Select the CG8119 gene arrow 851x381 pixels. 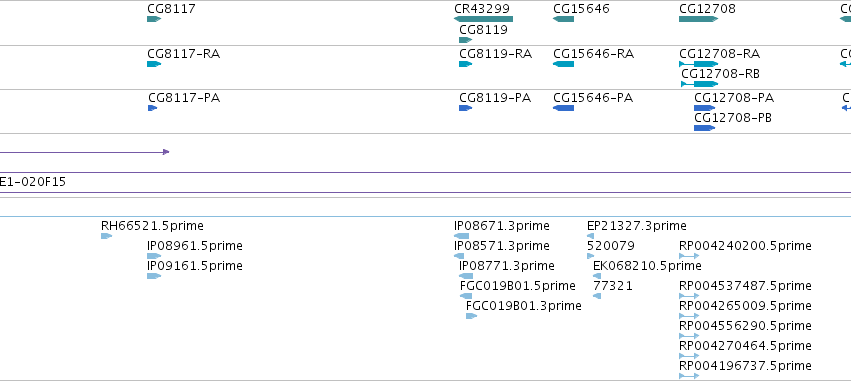pos(466,40)
